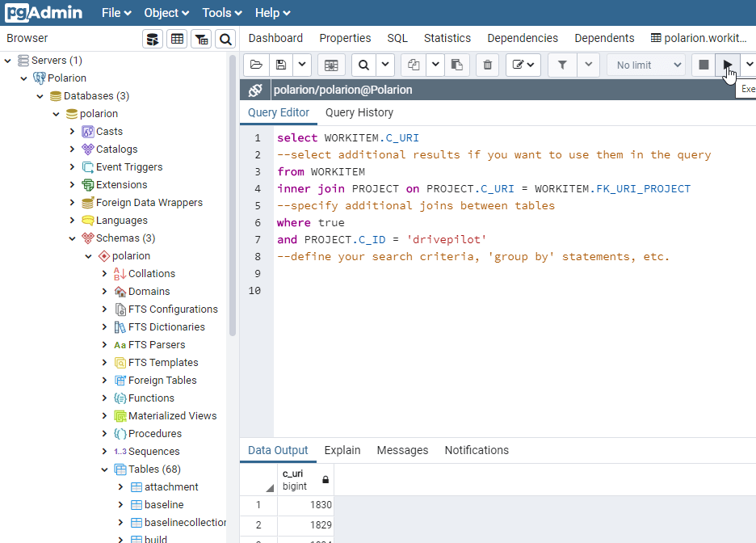Open the Messages output tab
This screenshot has height=543, width=756.
tap(402, 450)
